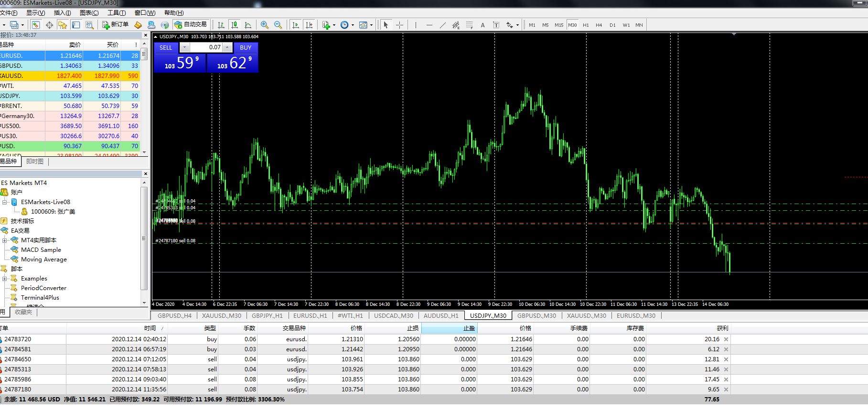
Task: Open the chart templates icon
Action: 363,25
